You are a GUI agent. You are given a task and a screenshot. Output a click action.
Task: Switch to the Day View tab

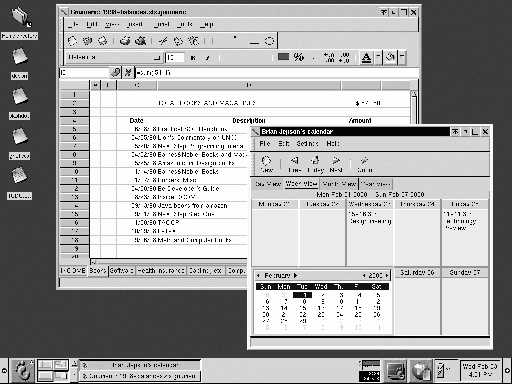[x=268, y=184]
